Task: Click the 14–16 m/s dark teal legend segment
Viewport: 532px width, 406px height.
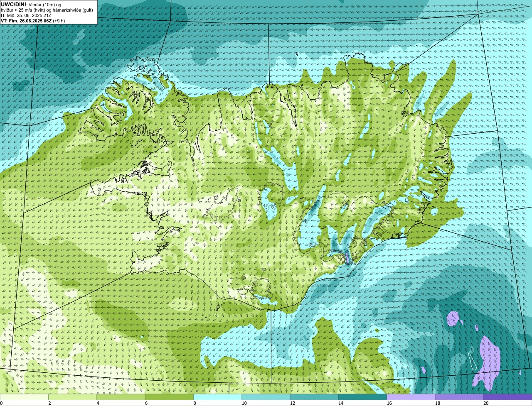Action: [x=363, y=397]
